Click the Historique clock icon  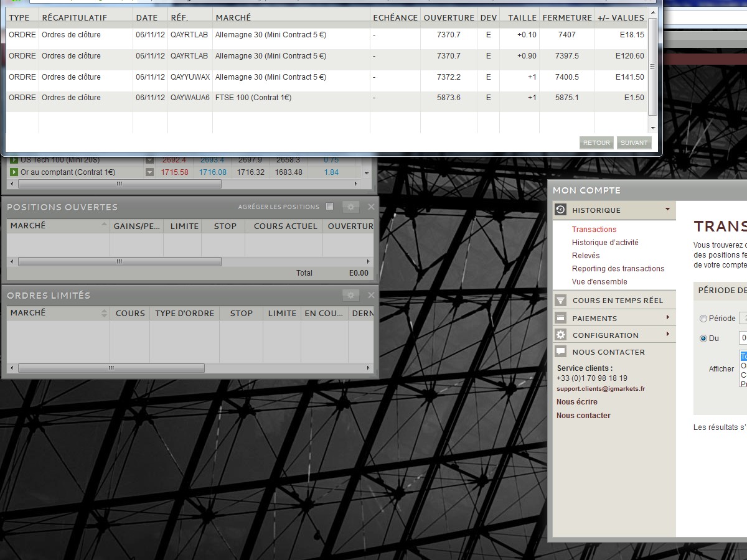coord(560,210)
